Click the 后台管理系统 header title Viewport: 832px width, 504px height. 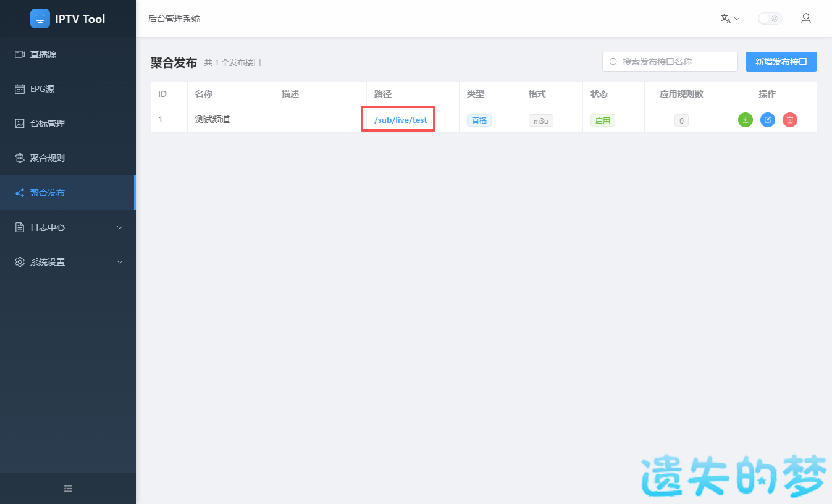coord(174,19)
